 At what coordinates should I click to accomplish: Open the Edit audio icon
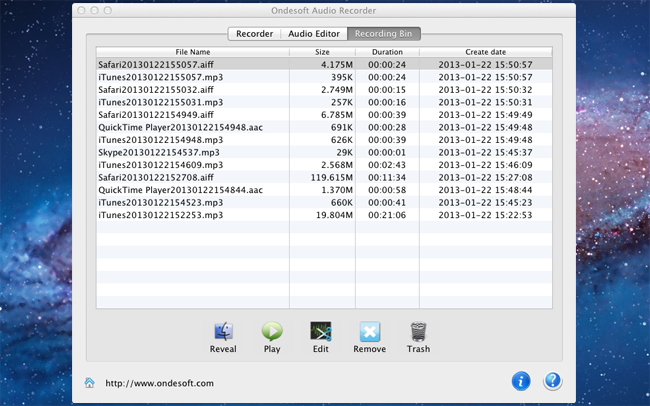(321, 332)
